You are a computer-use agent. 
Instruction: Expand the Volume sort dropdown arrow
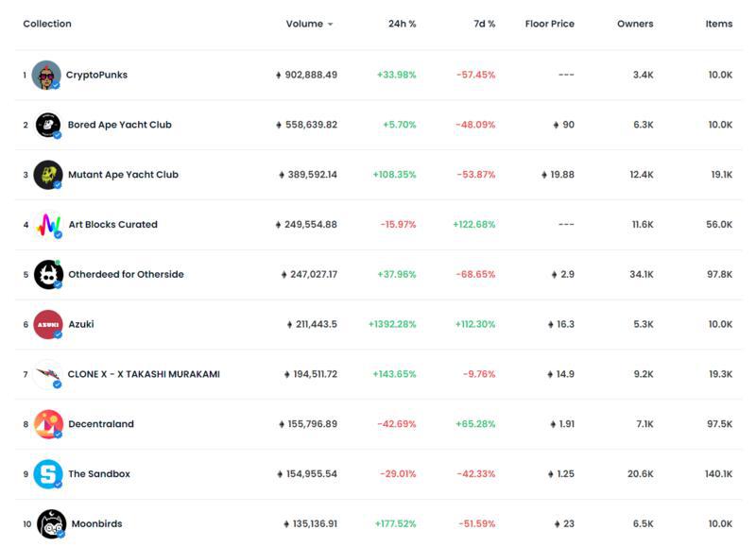(330, 25)
